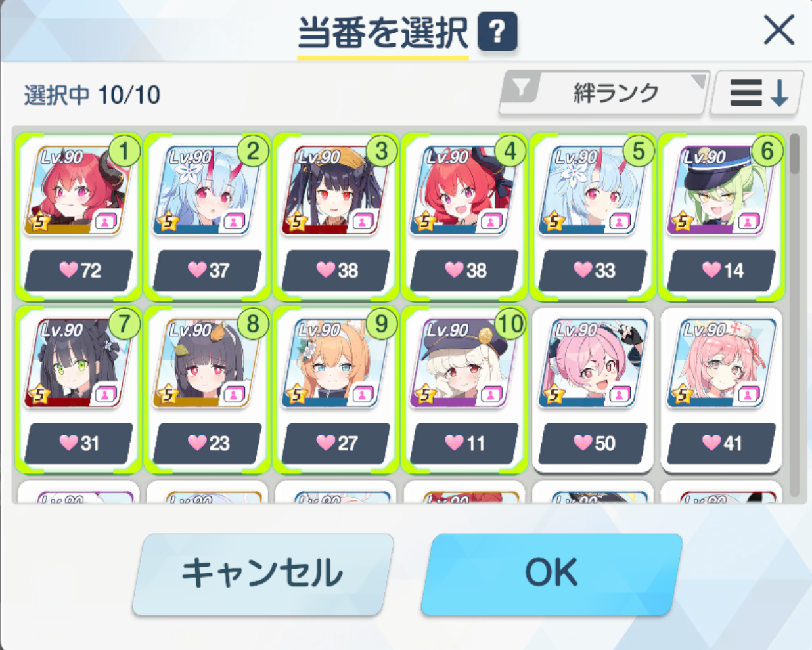Click the filter funnel icon
Viewport: 812px width, 650px height.
click(521, 87)
